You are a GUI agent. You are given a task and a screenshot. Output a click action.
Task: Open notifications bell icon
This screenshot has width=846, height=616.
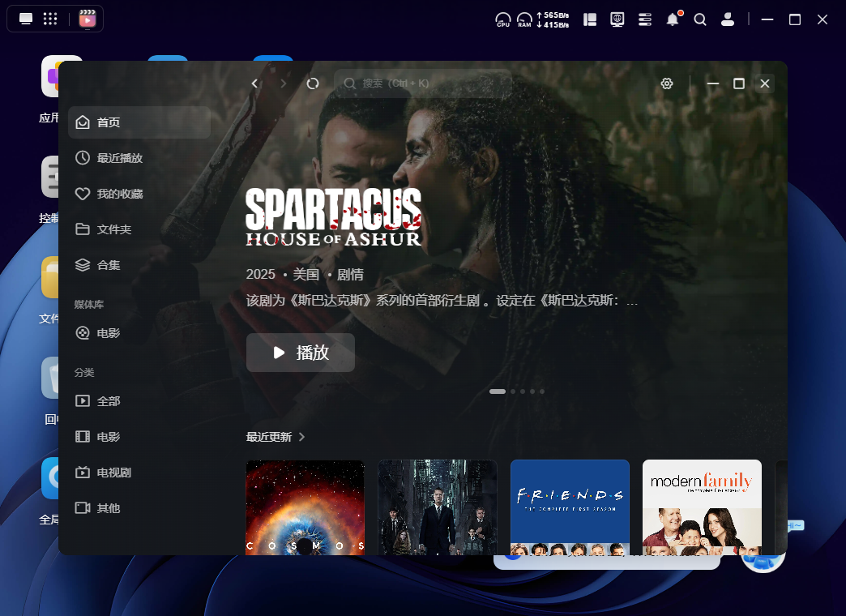[673, 20]
